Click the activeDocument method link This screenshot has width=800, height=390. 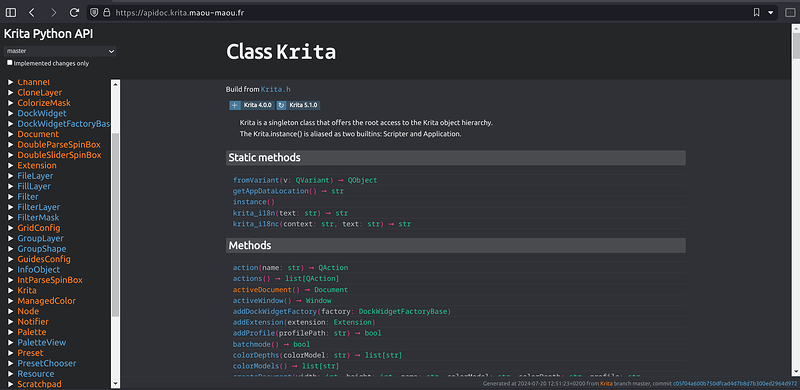click(x=263, y=289)
